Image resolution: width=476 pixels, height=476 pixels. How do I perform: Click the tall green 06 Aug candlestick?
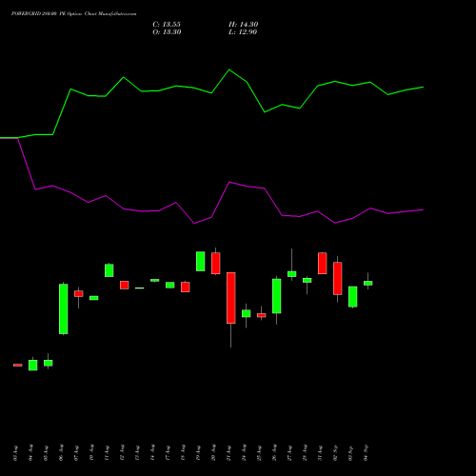(x=64, y=308)
